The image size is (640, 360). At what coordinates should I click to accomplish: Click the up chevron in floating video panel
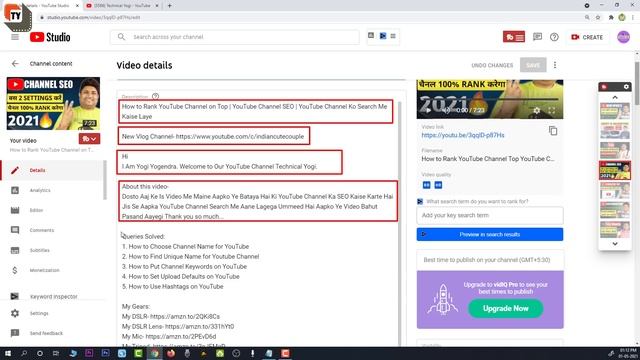[615, 97]
